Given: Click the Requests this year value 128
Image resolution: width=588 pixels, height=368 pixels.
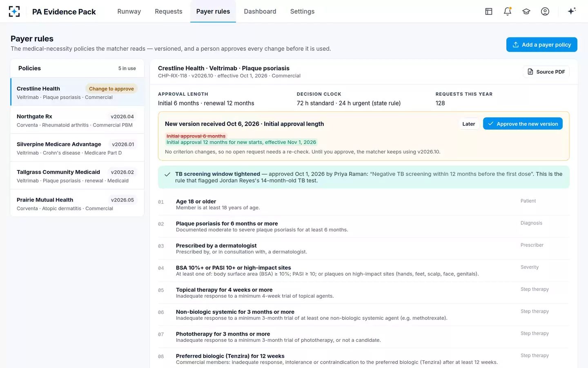Looking at the screenshot, I should tap(440, 103).
